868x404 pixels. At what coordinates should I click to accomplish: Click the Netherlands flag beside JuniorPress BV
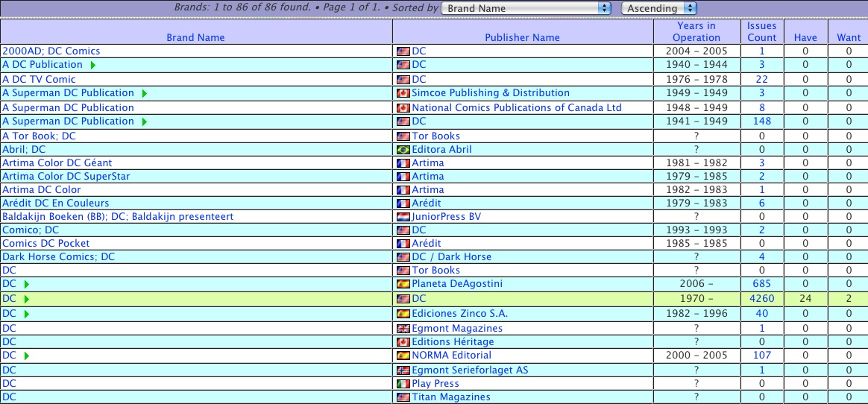[x=403, y=217]
